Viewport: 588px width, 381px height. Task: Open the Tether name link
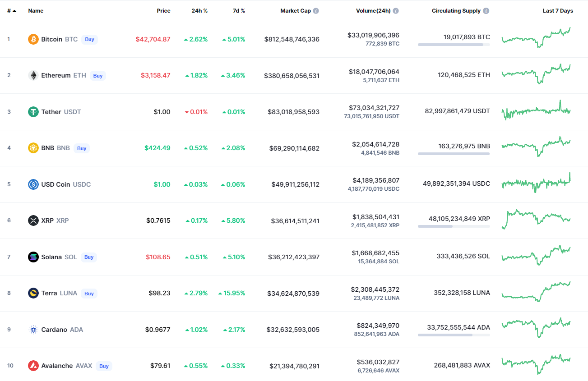click(x=51, y=112)
